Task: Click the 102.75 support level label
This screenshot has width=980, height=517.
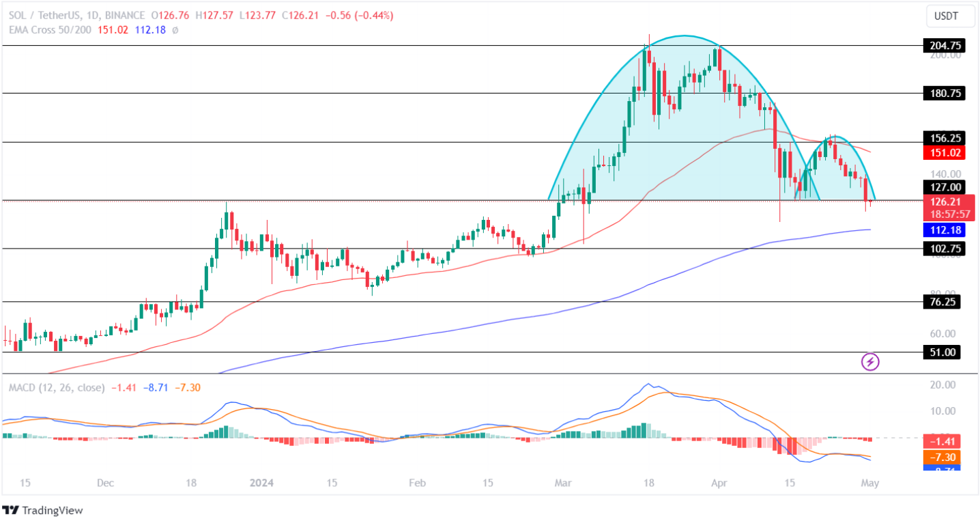Action: [x=944, y=249]
